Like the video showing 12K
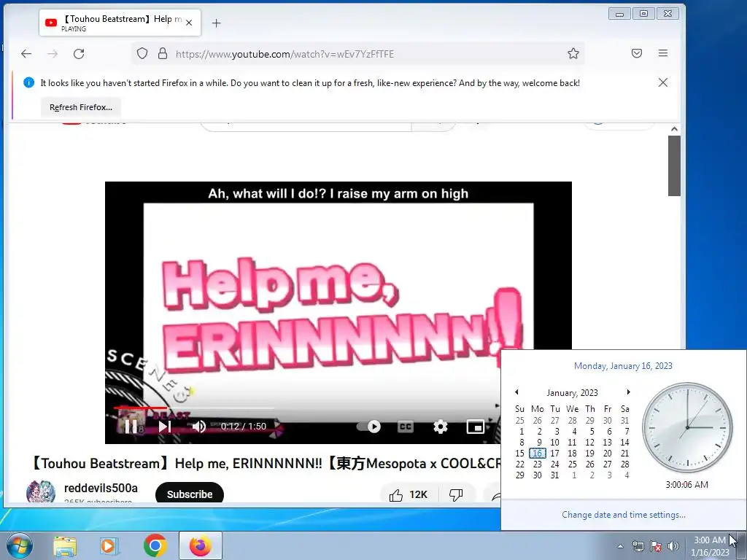 pos(409,495)
